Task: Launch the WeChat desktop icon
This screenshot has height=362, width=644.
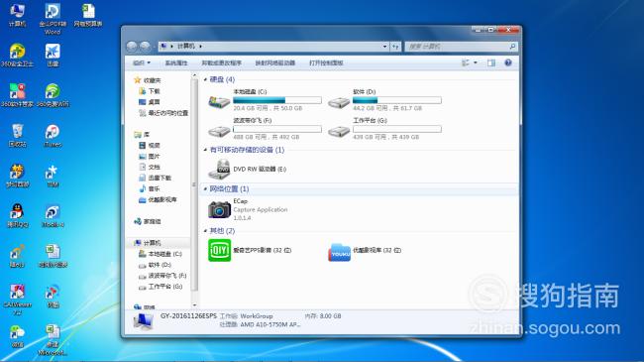Action: [x=17, y=336]
